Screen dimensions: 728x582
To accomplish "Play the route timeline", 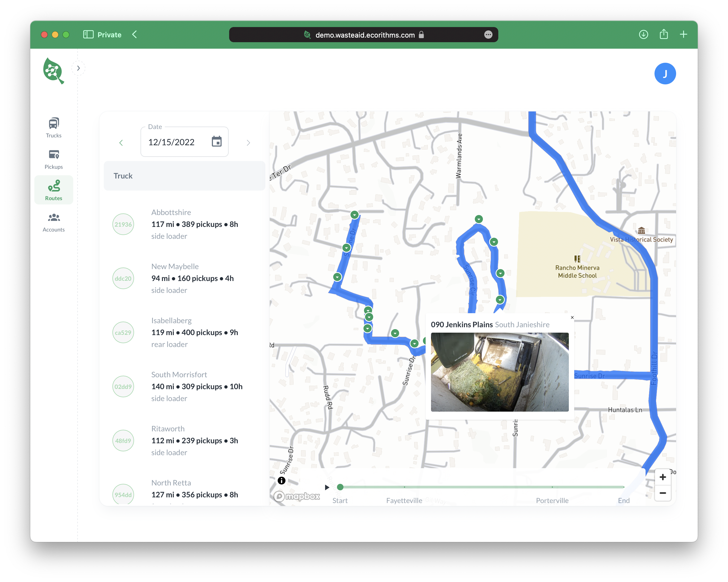I will click(326, 487).
